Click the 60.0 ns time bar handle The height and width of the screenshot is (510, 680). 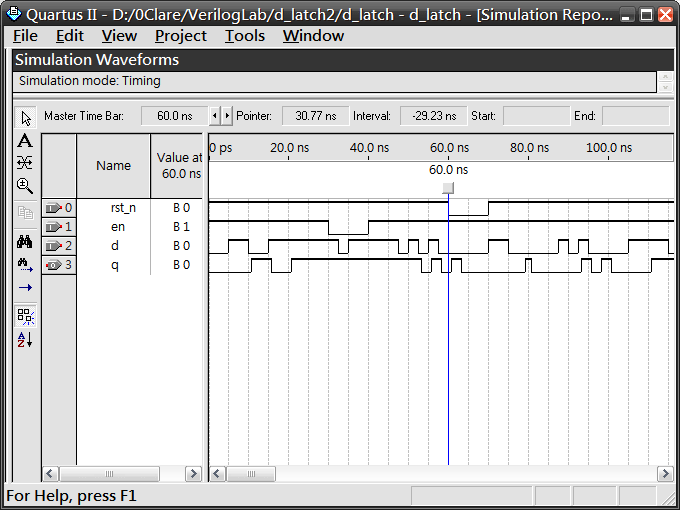tap(448, 188)
